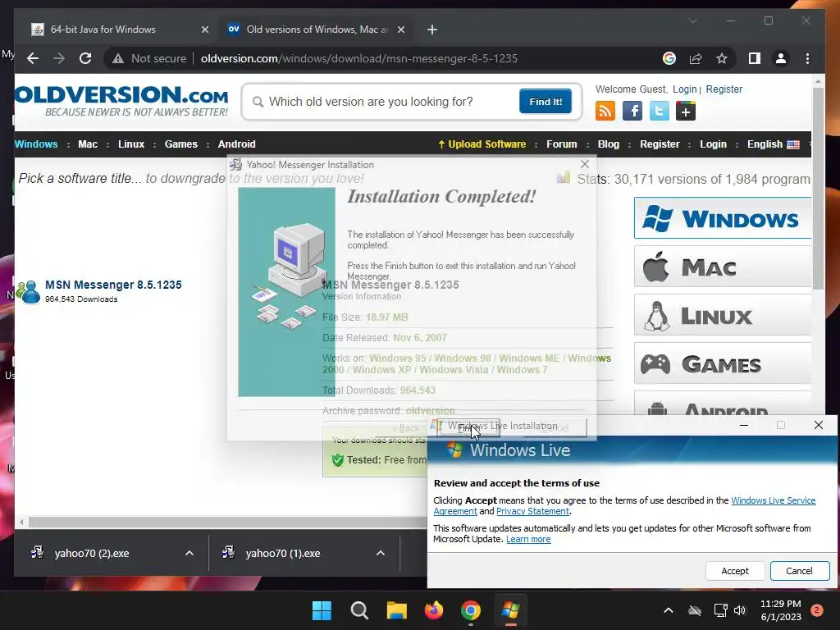Open the Linux nav menu item

tap(131, 144)
